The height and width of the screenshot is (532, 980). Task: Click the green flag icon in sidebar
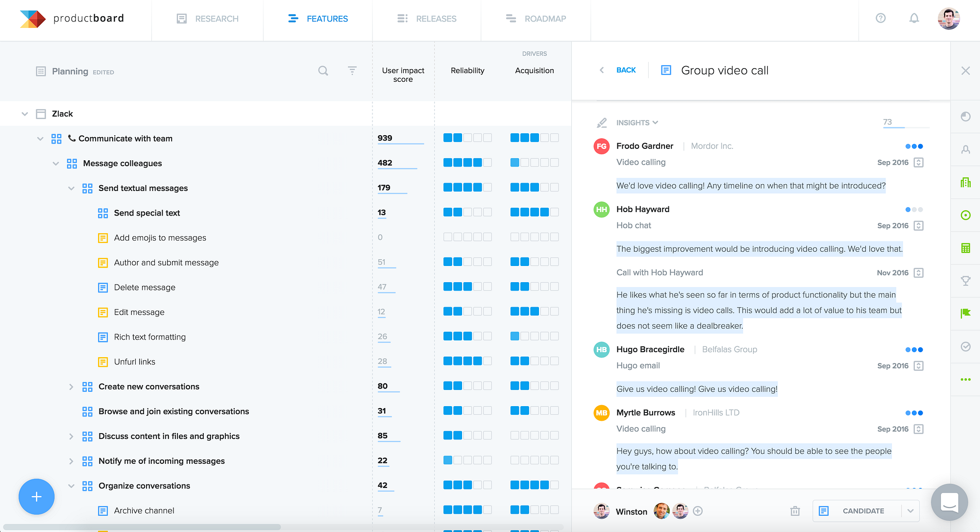(965, 314)
